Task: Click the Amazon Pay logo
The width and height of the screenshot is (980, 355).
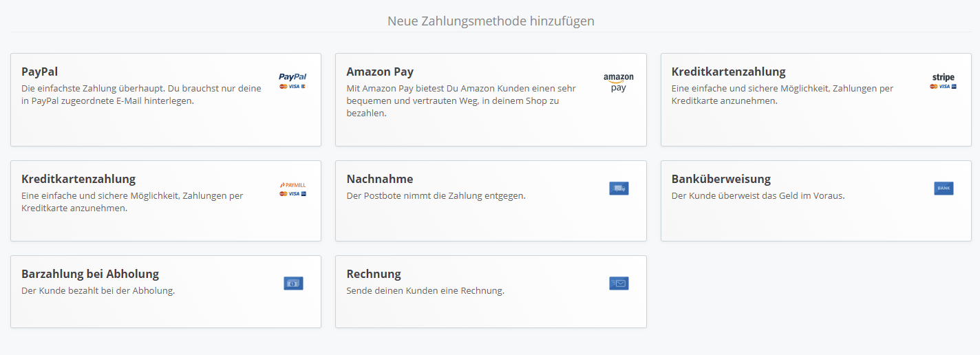Action: (x=618, y=83)
